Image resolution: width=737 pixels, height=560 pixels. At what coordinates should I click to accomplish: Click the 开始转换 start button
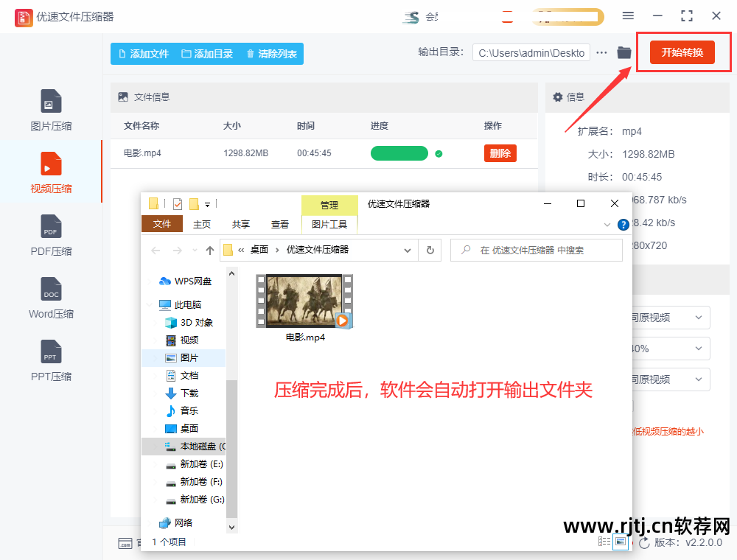(682, 52)
